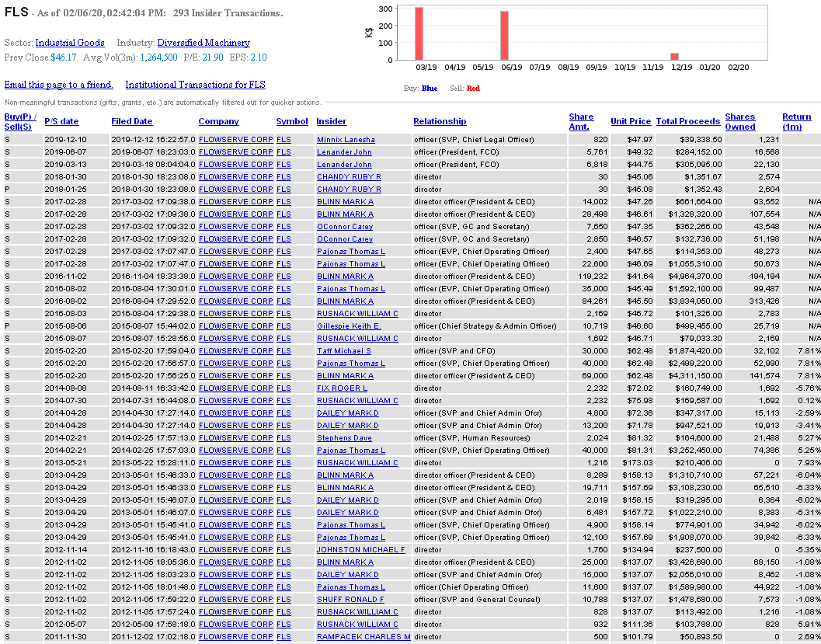The image size is (821, 644).
Task: Select relationship text 'officer (SVP and CFO)'
Action: coord(454,351)
